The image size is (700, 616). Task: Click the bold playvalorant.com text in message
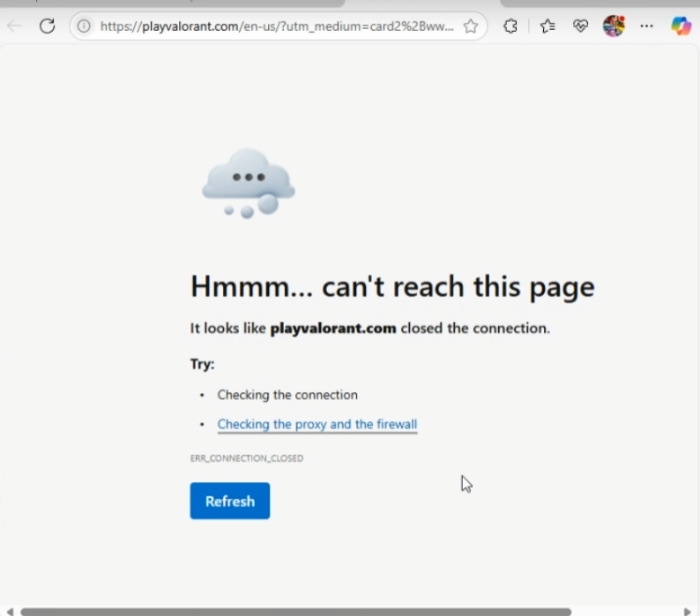click(333, 328)
